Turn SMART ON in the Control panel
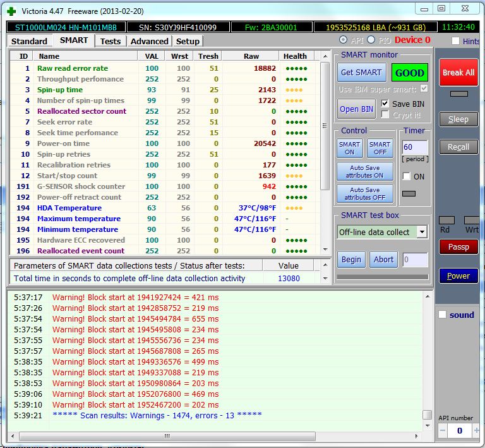The image size is (485, 448). pyautogui.click(x=349, y=148)
